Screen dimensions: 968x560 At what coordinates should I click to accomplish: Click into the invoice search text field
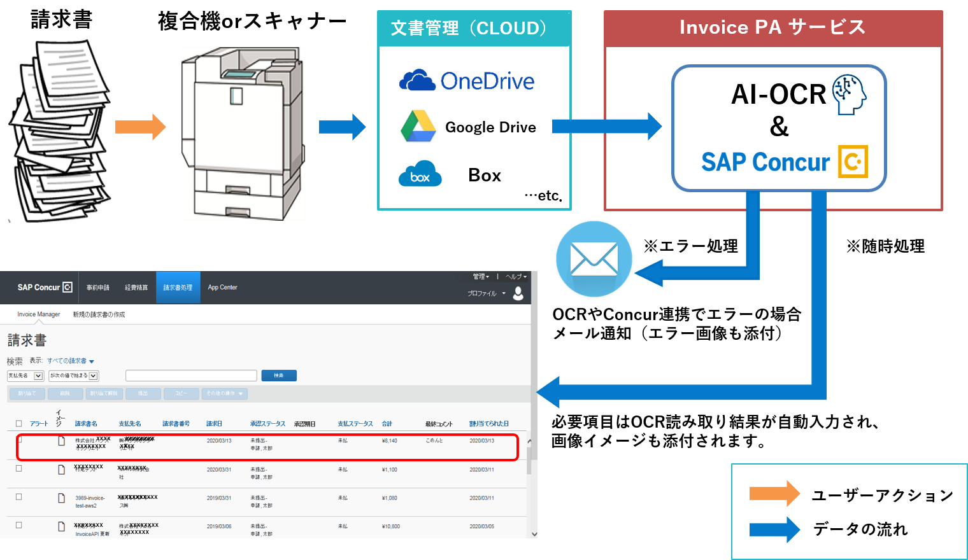tap(191, 375)
